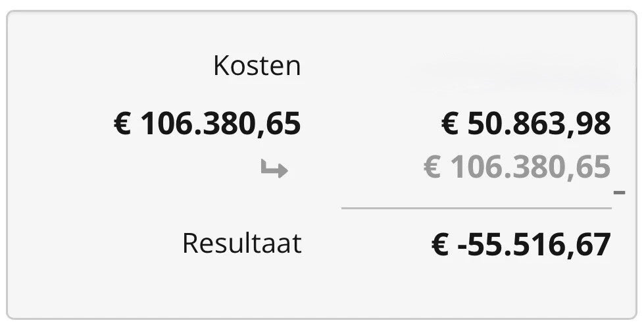The image size is (644, 335).
Task: Click the euro sign before 50.863,98
Action: click(x=450, y=124)
